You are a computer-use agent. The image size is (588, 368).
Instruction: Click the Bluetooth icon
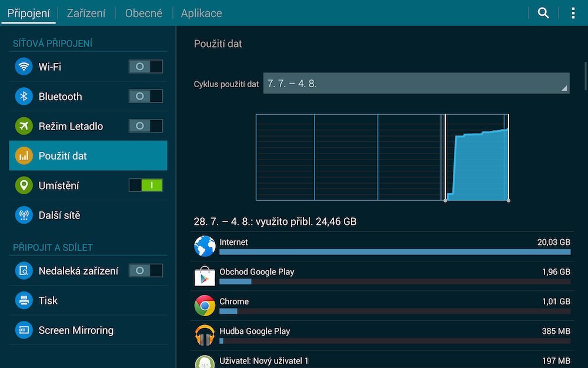point(24,96)
